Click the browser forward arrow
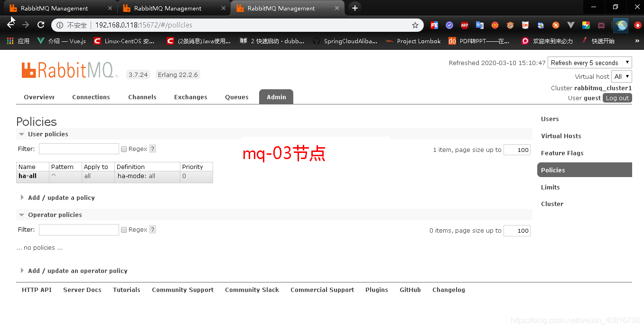Image resolution: width=644 pixels, height=329 pixels. pos(26,25)
